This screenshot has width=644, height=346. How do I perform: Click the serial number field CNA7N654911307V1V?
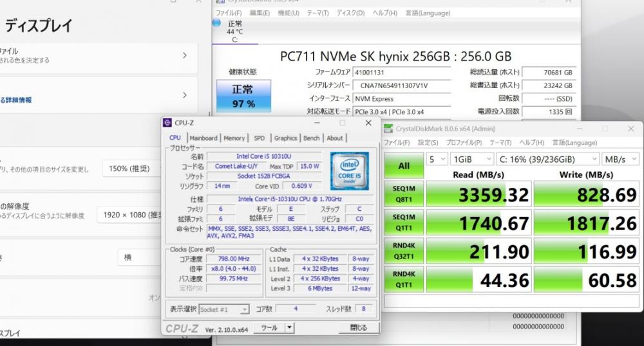[402, 86]
